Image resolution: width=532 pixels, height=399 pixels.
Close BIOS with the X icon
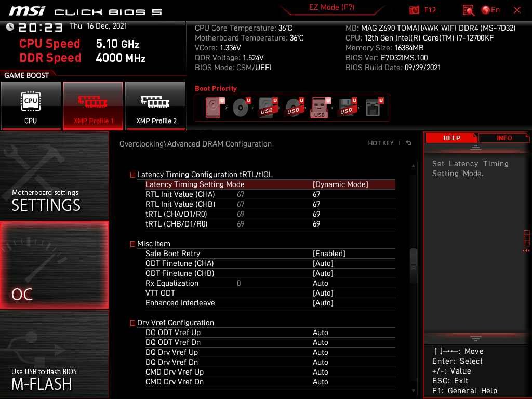[517, 10]
